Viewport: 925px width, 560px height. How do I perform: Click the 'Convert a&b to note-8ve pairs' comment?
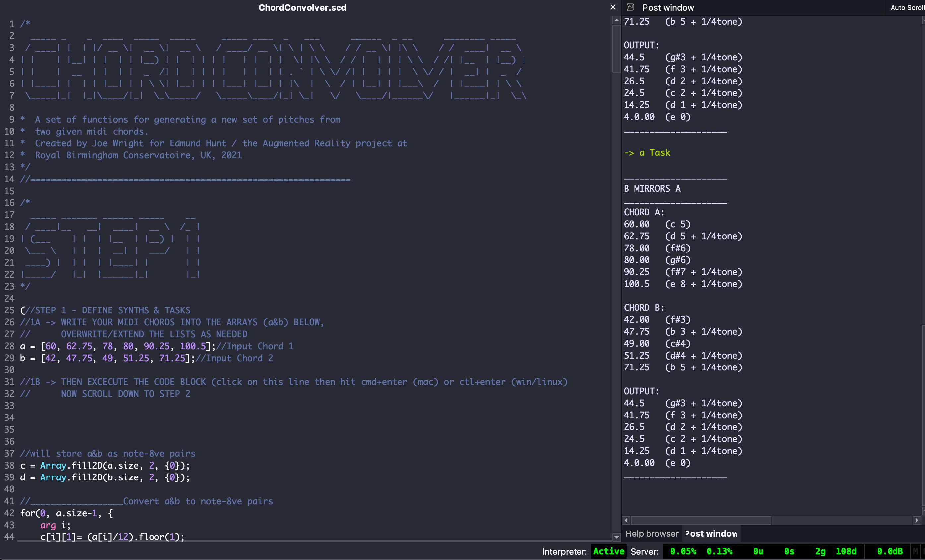click(198, 501)
